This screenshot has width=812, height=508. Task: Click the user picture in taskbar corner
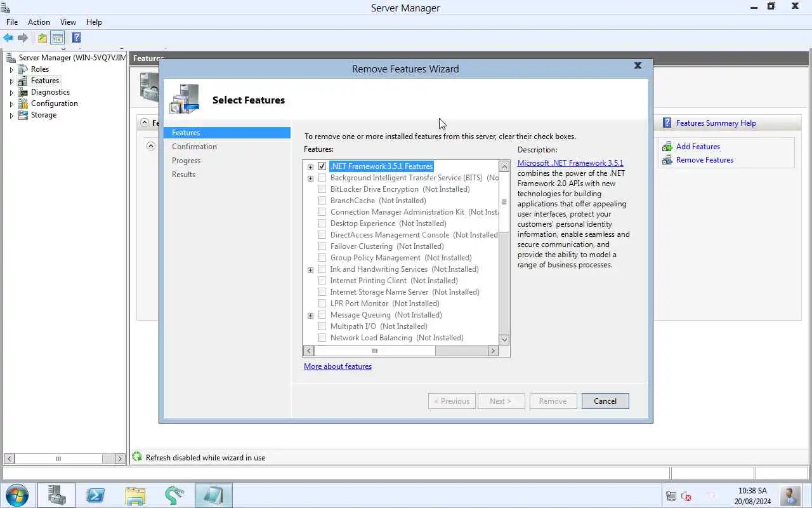point(790,495)
